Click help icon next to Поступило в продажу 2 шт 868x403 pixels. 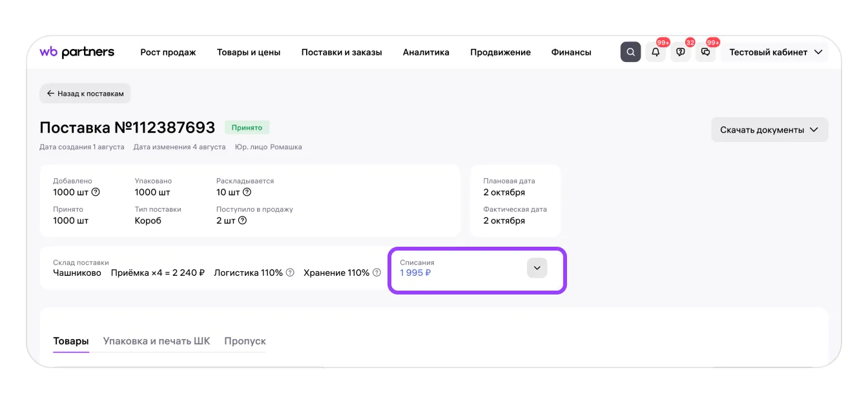[242, 220]
